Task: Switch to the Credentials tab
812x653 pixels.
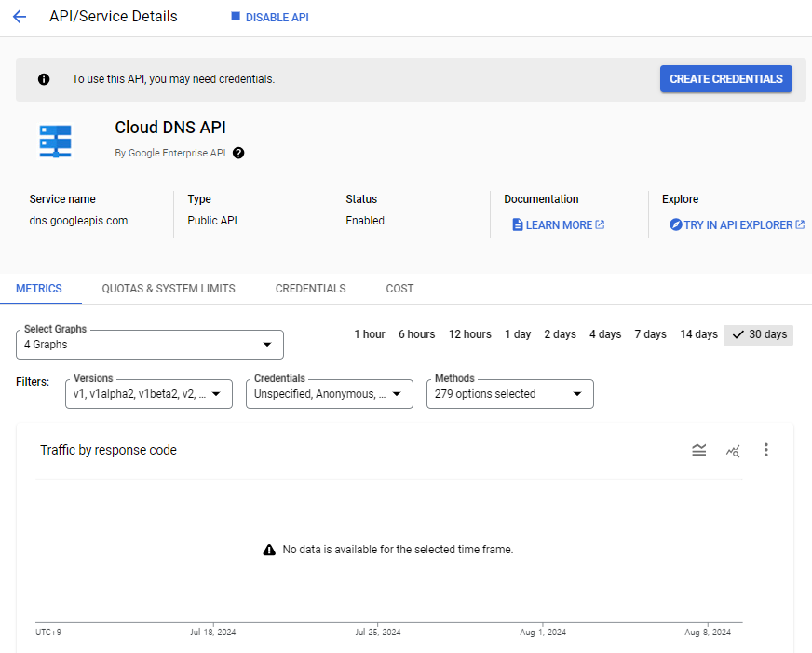Action: (311, 289)
